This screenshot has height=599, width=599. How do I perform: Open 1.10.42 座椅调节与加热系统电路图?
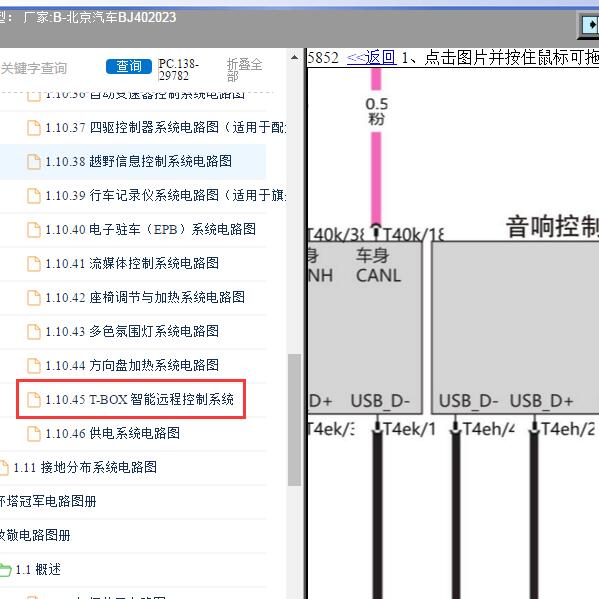pos(145,297)
